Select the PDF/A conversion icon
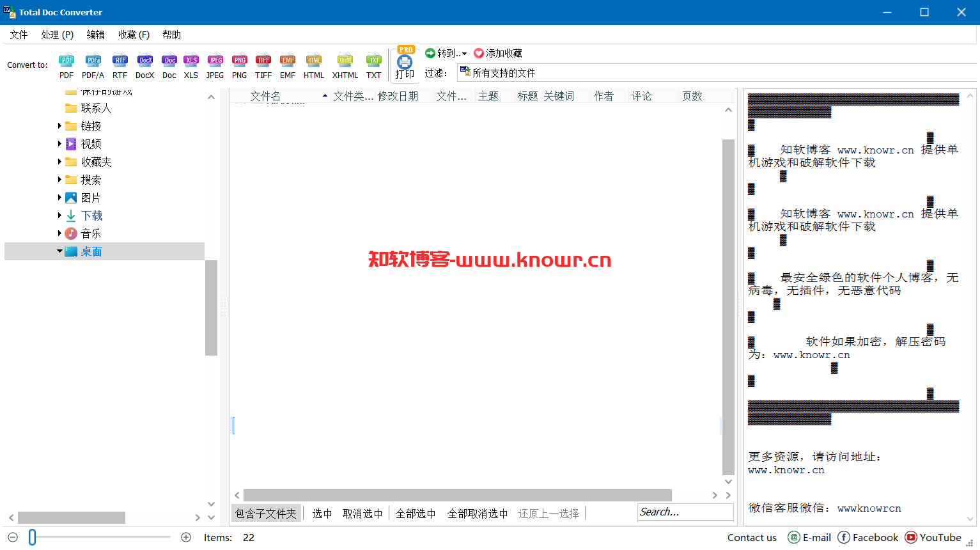The width and height of the screenshot is (980, 550). 93,66
